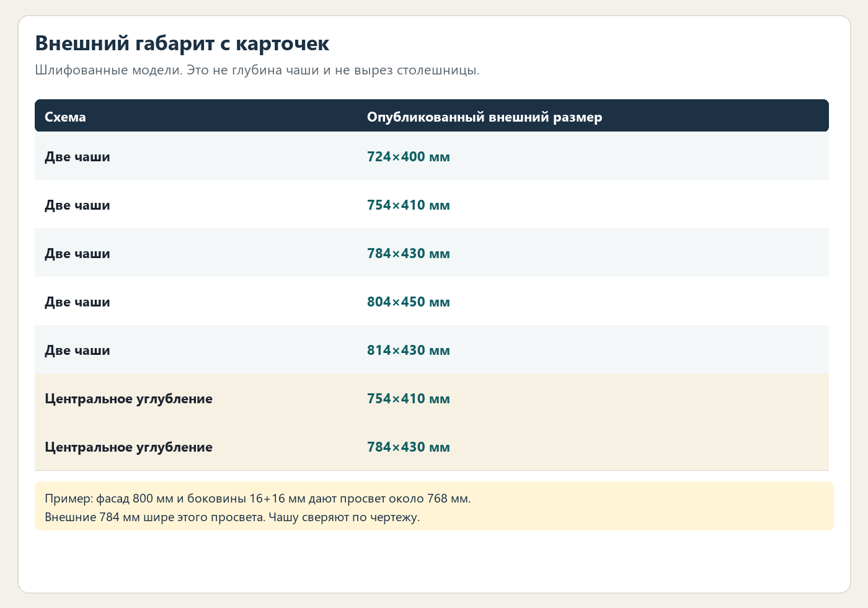The width and height of the screenshot is (868, 608).
Task: Click "Две чаши" beside 784×430 мм
Action: (x=77, y=254)
